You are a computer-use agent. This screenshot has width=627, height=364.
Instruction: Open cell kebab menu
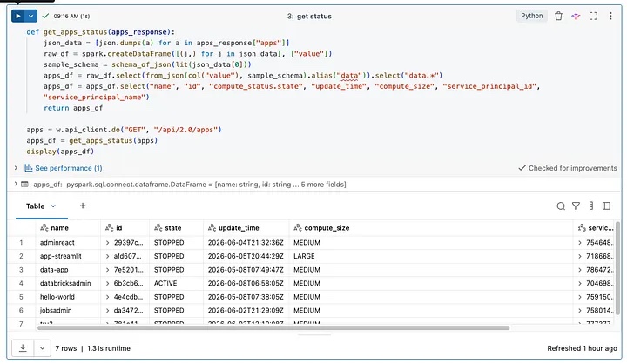(610, 16)
